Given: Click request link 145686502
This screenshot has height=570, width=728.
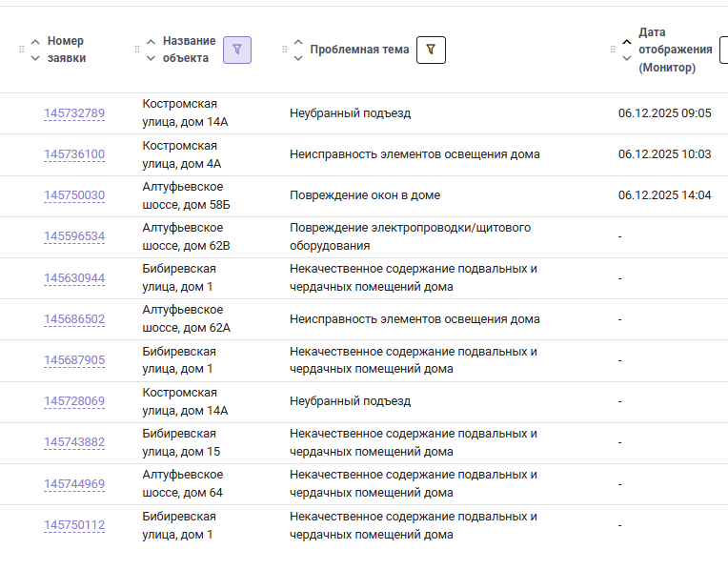Looking at the screenshot, I should (74, 319).
